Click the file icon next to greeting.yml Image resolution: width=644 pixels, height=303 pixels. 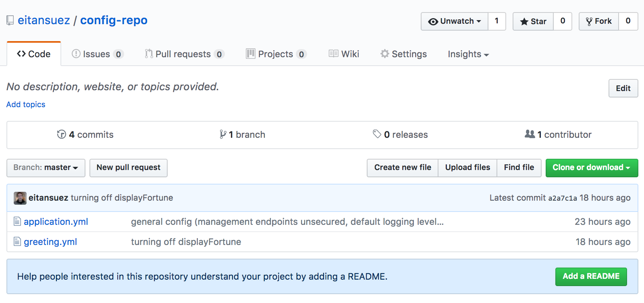click(17, 241)
